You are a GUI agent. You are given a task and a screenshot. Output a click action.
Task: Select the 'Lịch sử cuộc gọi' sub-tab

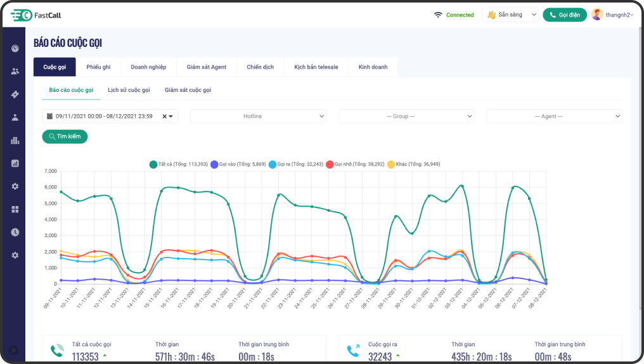click(x=129, y=90)
